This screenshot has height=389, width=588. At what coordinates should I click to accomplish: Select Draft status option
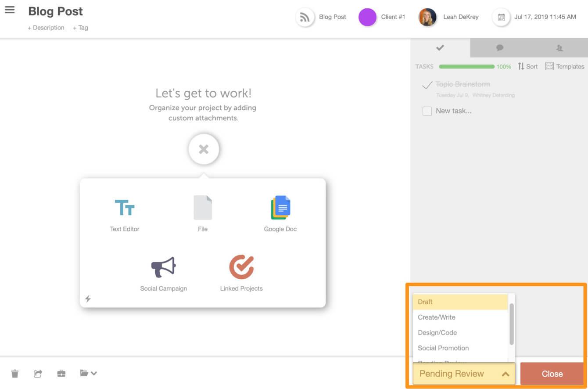coord(460,302)
